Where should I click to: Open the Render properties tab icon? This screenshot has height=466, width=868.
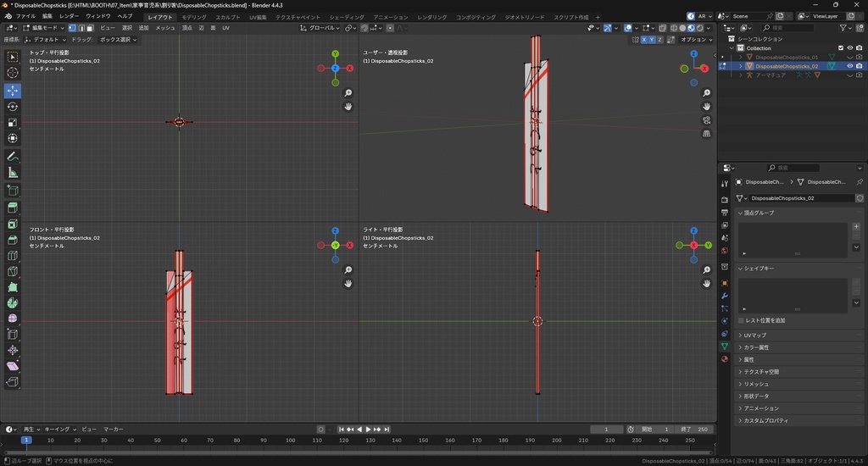(x=725, y=199)
